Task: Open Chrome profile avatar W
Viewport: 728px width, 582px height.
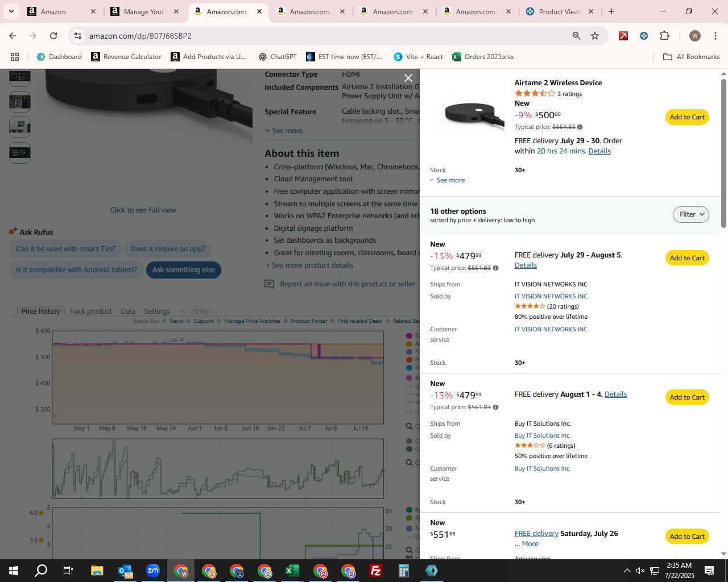Action: point(694,36)
